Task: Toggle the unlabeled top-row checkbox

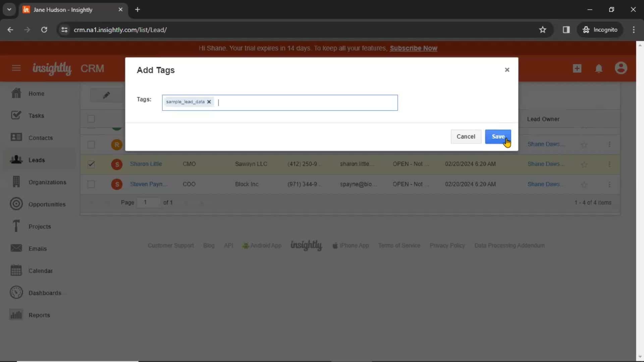Action: tap(92, 118)
